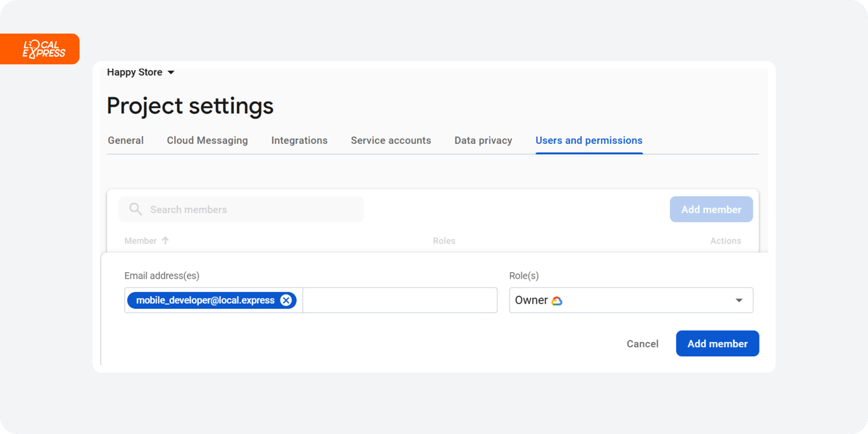Open the combo box showing Owner

pyautogui.click(x=631, y=300)
